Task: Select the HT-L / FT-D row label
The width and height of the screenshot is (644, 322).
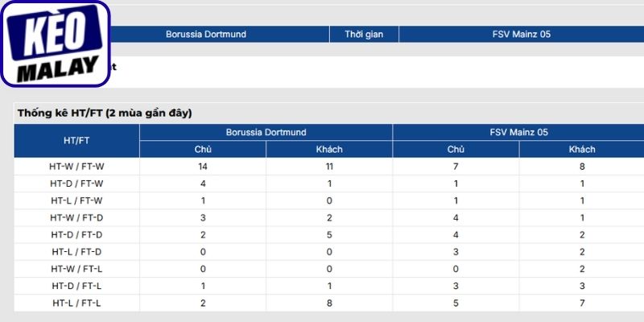Action: (76, 252)
